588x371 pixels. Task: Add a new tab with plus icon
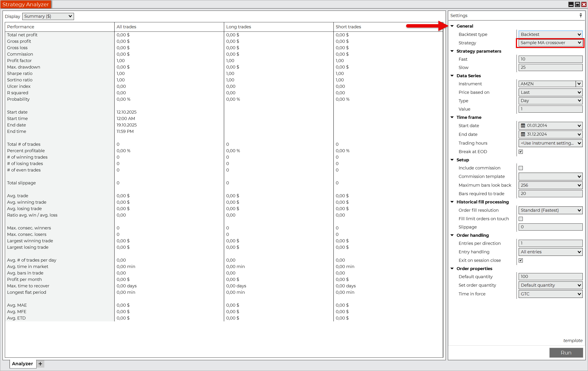[x=40, y=364]
